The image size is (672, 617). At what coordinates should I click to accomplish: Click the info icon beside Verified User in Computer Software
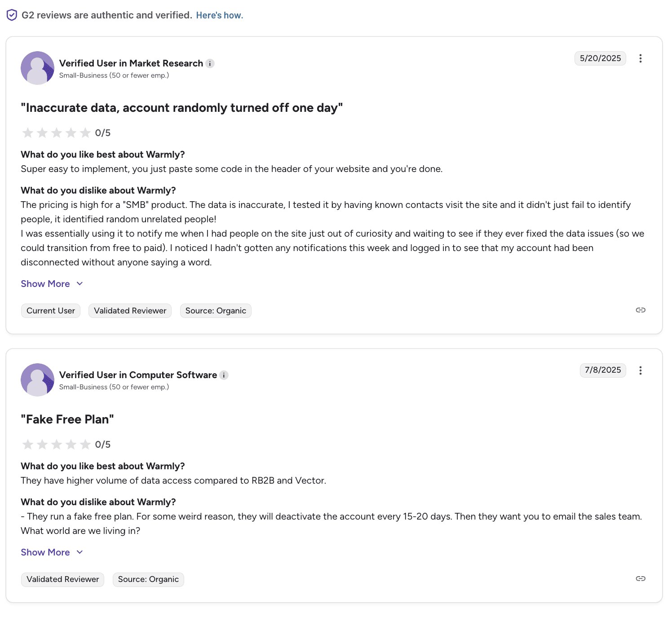224,375
